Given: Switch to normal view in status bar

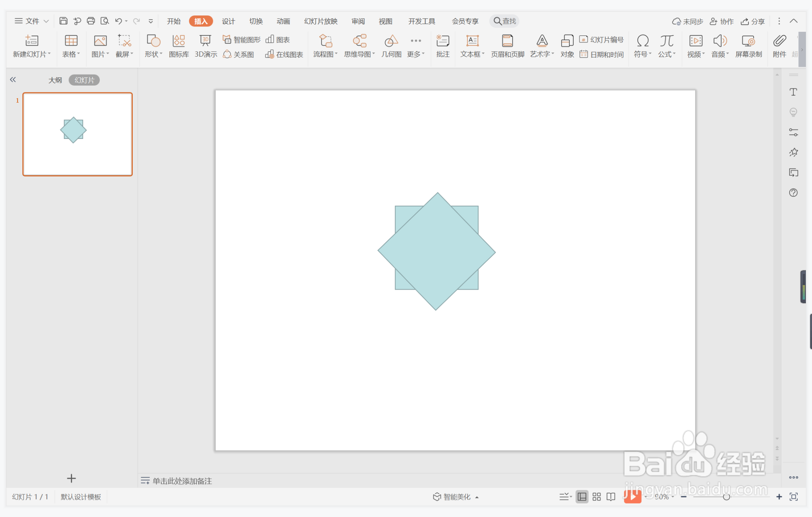Looking at the screenshot, I should point(582,497).
